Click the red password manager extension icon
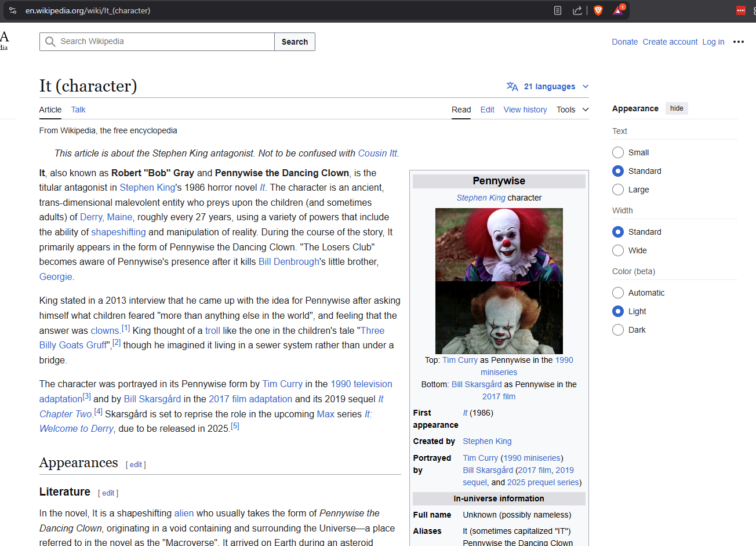The width and height of the screenshot is (756, 546). point(740,10)
